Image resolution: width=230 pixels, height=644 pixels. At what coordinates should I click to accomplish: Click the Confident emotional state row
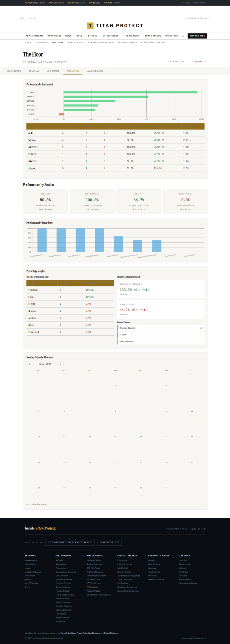click(70, 290)
